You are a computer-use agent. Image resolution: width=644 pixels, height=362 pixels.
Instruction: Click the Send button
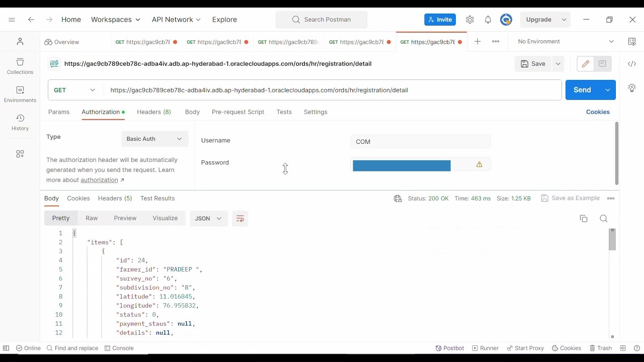point(583,90)
